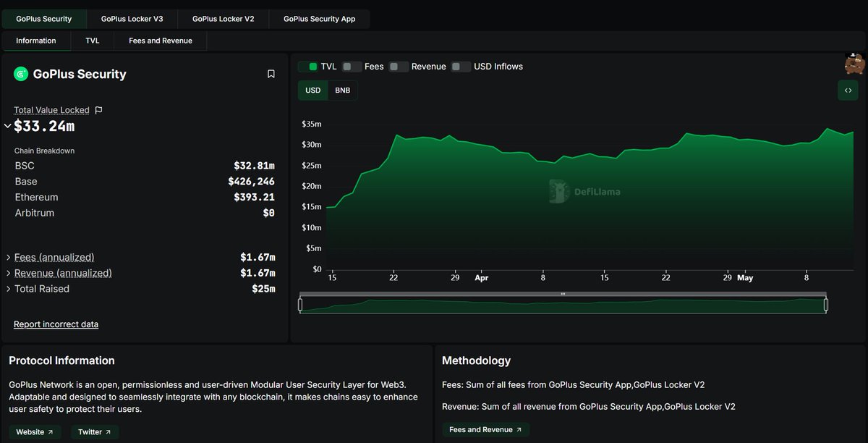Image resolution: width=868 pixels, height=443 pixels.
Task: Click the flag icon next to Total Value Locked
Action: pyautogui.click(x=98, y=110)
